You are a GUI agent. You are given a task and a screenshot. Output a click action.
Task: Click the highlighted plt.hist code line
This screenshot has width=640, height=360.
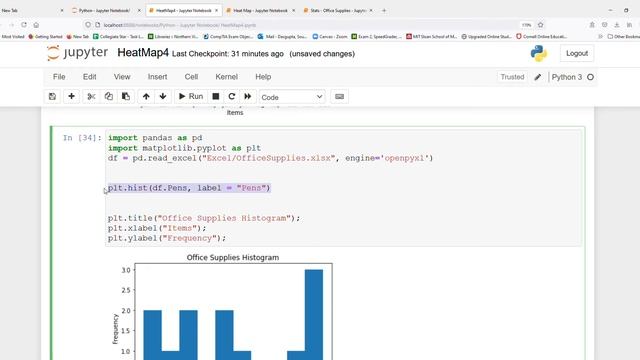[189, 188]
